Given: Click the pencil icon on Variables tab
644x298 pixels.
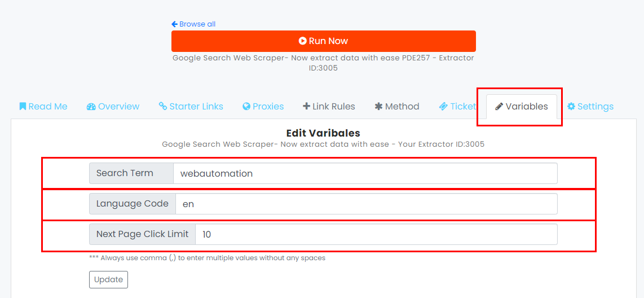Looking at the screenshot, I should point(499,107).
